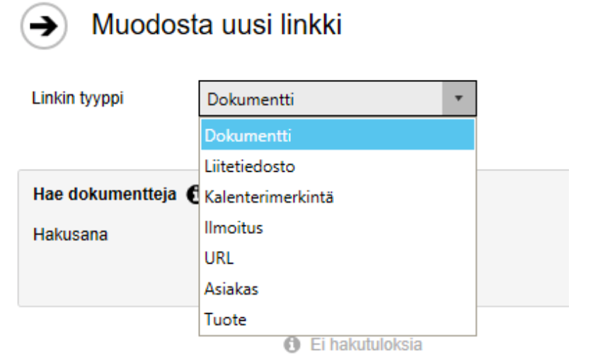Click info icon beside Ei hakutuloksia

(292, 345)
